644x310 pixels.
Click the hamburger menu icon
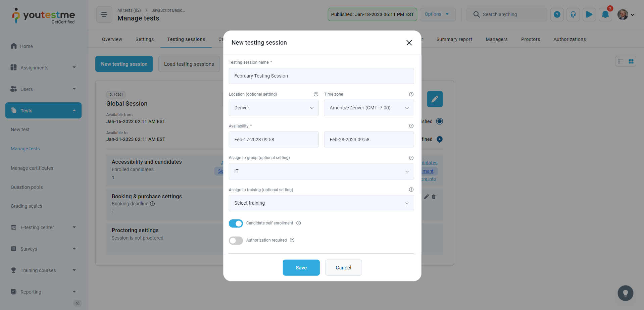(104, 15)
